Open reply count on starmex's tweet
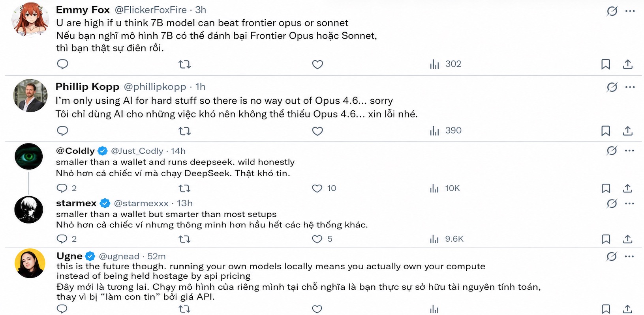 coord(66,239)
